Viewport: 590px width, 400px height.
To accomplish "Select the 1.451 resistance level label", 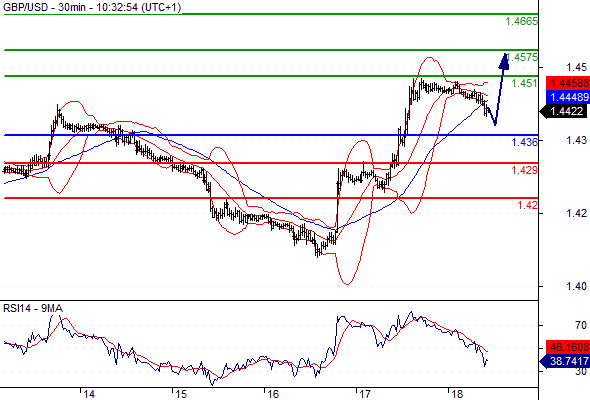I will 524,83.
